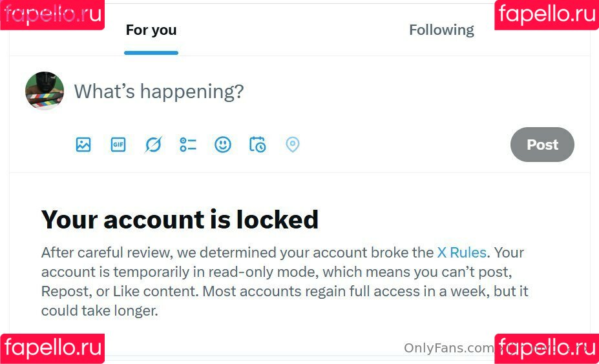Image resolution: width=599 pixels, height=364 pixels.
Task: Create a poll with the poll icon
Action: pos(188,145)
